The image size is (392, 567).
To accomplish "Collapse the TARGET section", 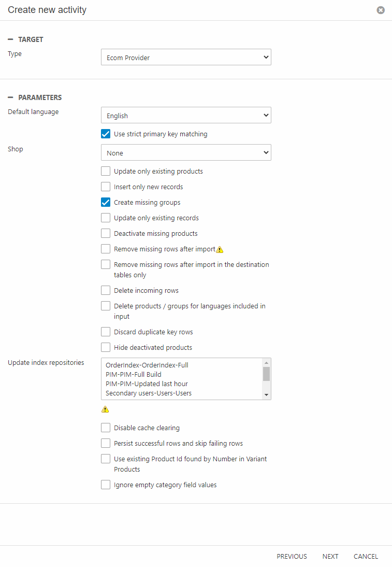I will [10, 39].
